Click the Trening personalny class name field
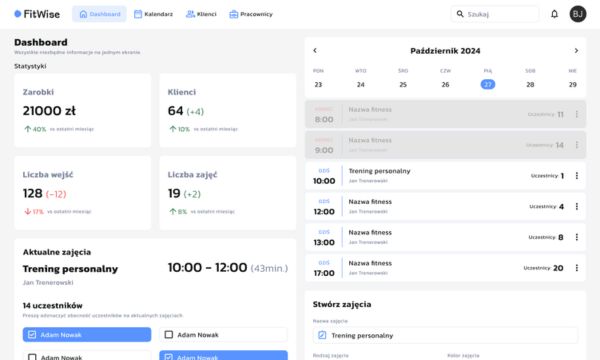600x360 pixels. coord(445,336)
